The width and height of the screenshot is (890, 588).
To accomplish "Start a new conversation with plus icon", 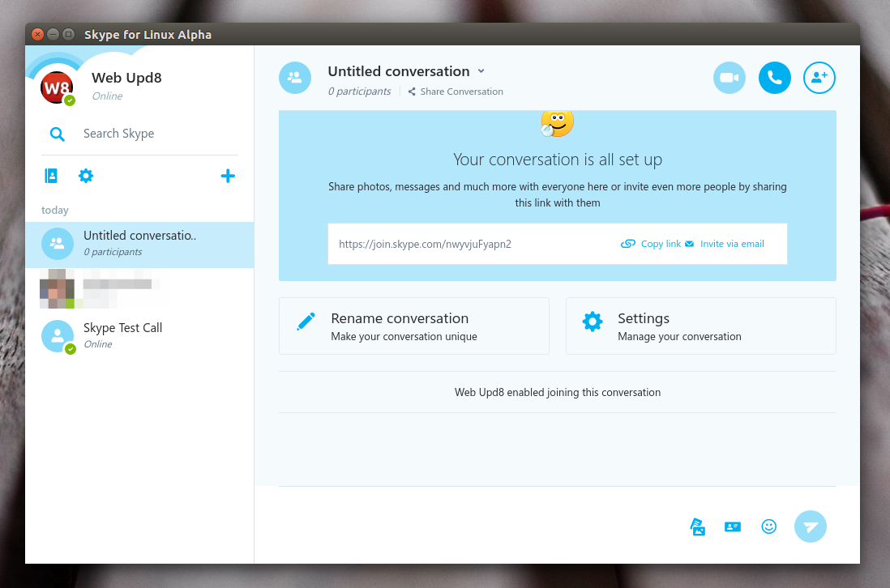I will [228, 175].
